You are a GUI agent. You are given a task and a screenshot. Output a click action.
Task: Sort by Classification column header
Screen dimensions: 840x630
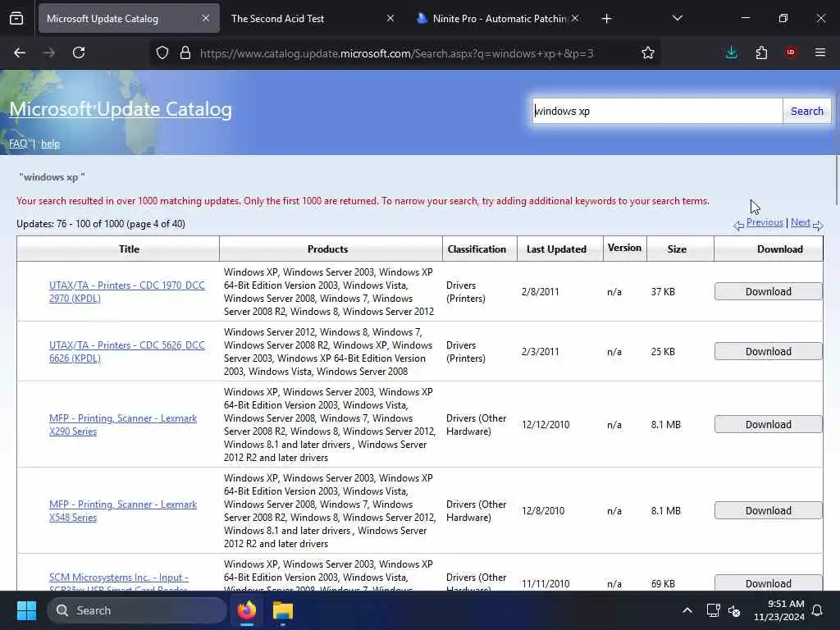(477, 249)
